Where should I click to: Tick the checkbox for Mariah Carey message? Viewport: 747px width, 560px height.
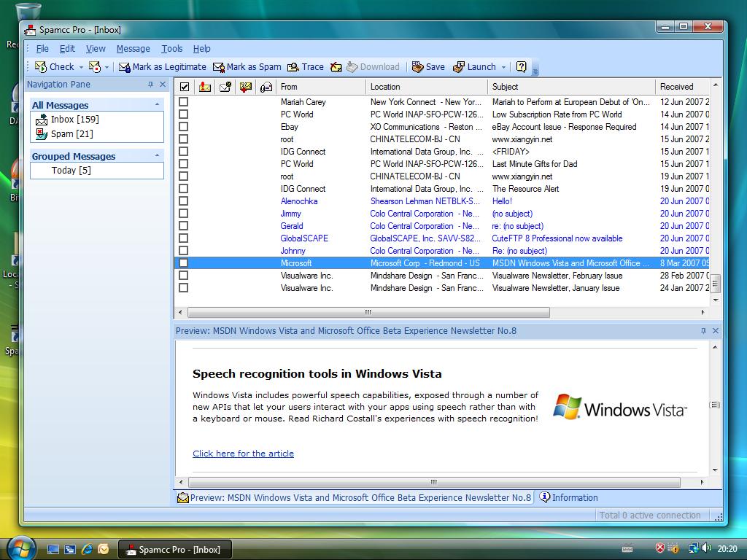[x=184, y=102]
